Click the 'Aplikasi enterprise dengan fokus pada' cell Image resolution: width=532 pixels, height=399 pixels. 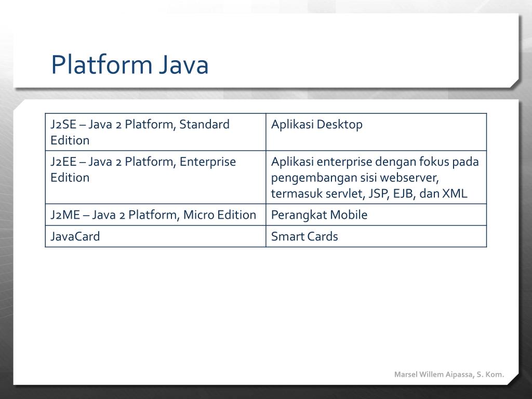(x=376, y=177)
